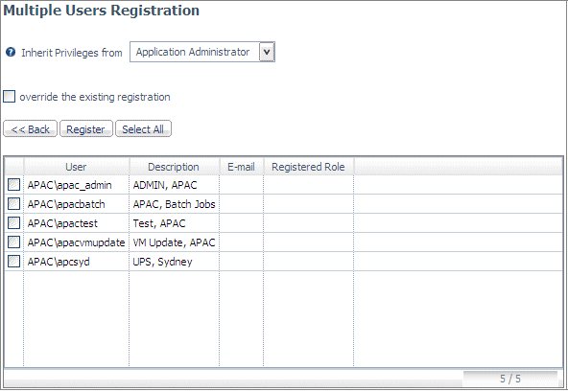This screenshot has width=568, height=392.
Task: Go back with the << Back button
Action: [30, 128]
